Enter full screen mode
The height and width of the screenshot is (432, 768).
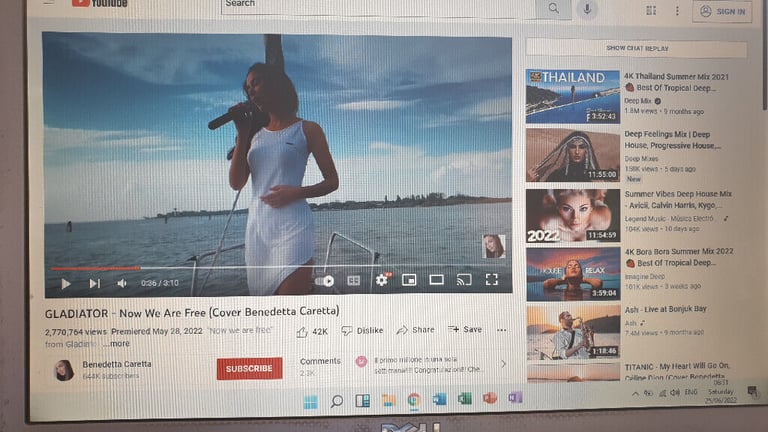coord(492,279)
